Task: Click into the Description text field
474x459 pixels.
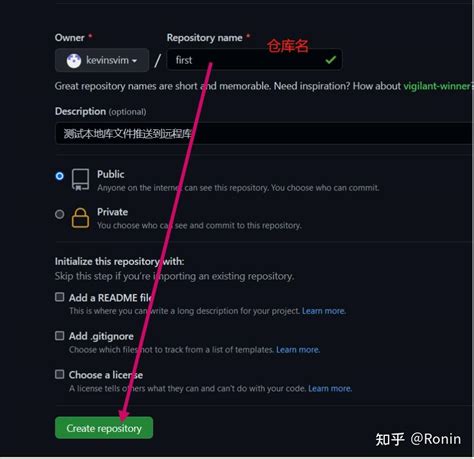Action: [264, 133]
